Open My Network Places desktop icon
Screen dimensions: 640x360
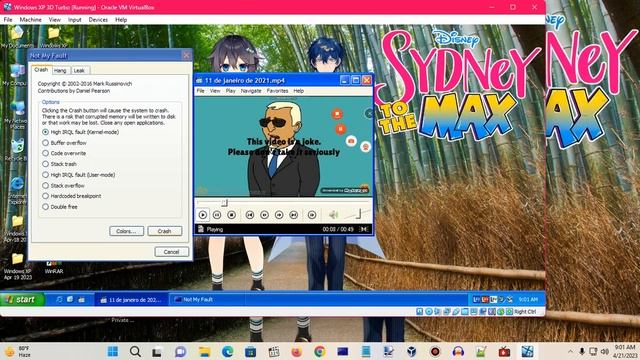[16, 115]
